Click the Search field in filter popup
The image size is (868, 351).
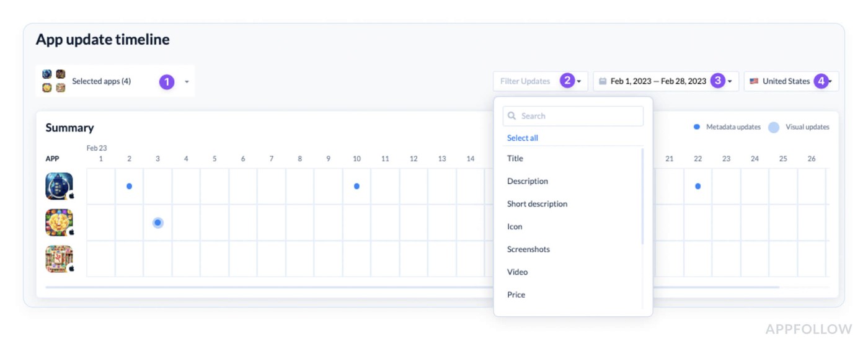(x=573, y=116)
